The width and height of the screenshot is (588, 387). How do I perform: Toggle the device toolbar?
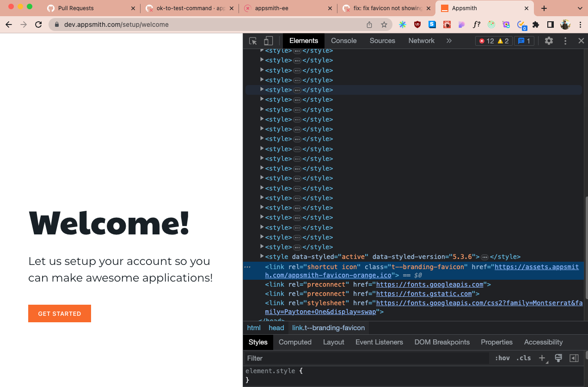pyautogui.click(x=268, y=41)
